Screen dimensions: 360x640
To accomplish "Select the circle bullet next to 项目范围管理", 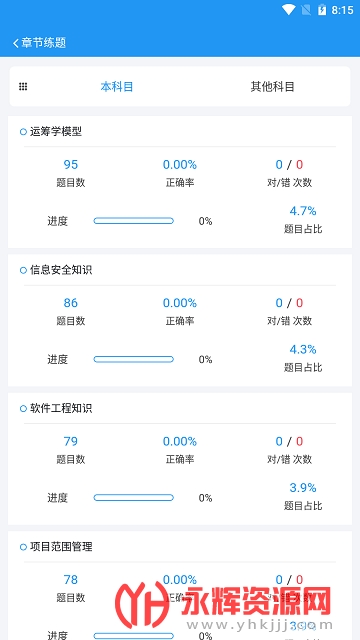I will (x=23, y=547).
